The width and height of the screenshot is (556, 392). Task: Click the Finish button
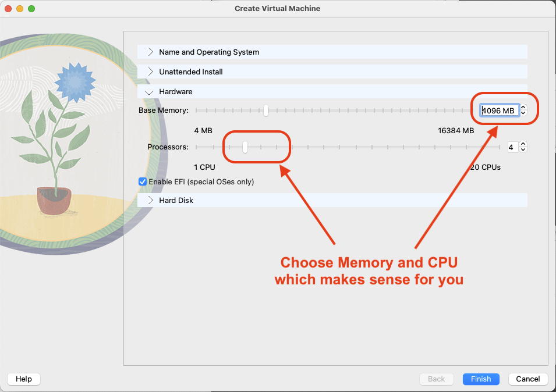(x=481, y=379)
